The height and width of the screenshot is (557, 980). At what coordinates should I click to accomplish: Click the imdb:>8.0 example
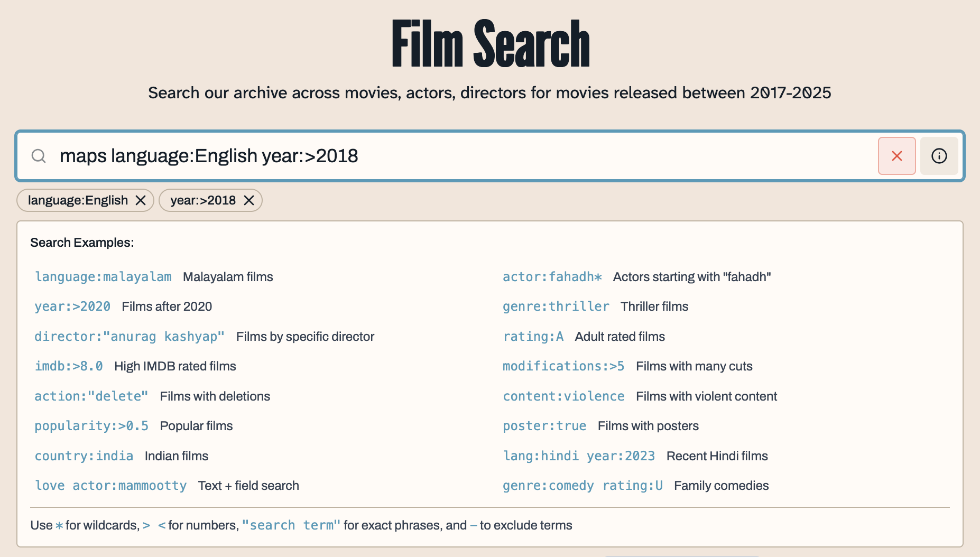(x=69, y=366)
